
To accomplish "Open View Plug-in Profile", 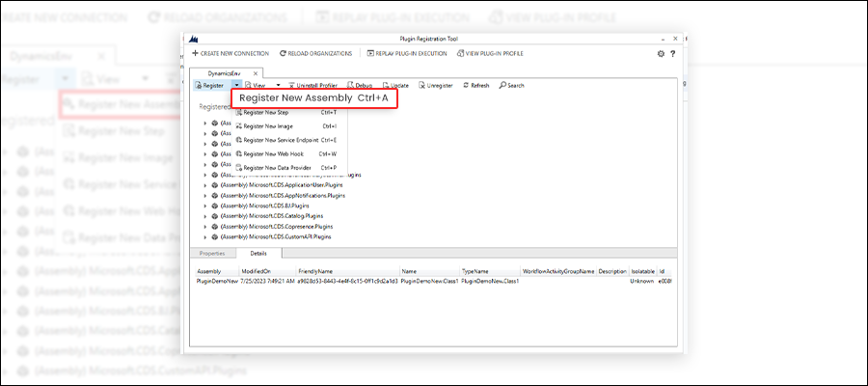I will (x=490, y=54).
